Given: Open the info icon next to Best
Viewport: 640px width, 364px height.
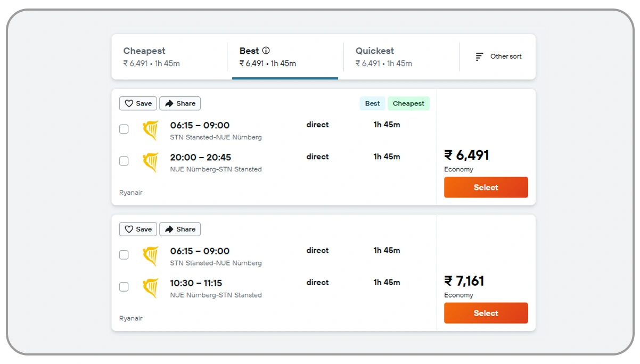Looking at the screenshot, I should point(265,51).
